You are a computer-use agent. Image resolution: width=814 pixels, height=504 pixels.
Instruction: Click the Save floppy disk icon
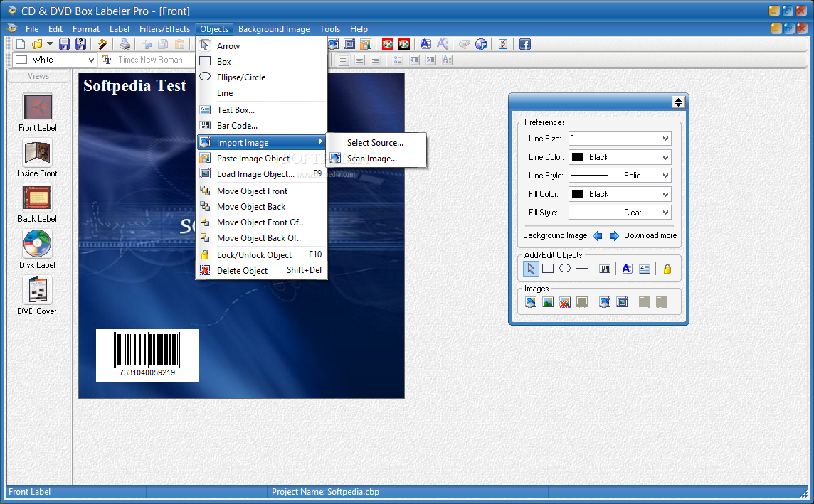point(64,44)
